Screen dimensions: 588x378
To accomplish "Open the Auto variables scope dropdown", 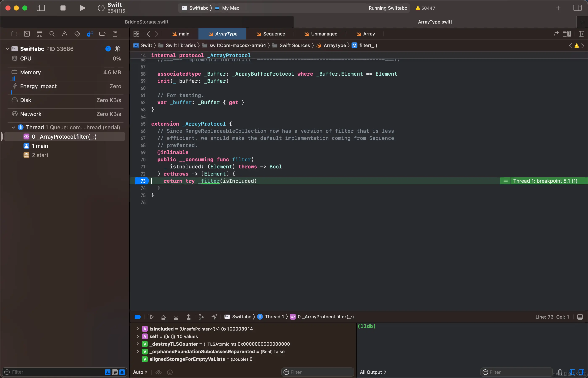I will (140, 372).
